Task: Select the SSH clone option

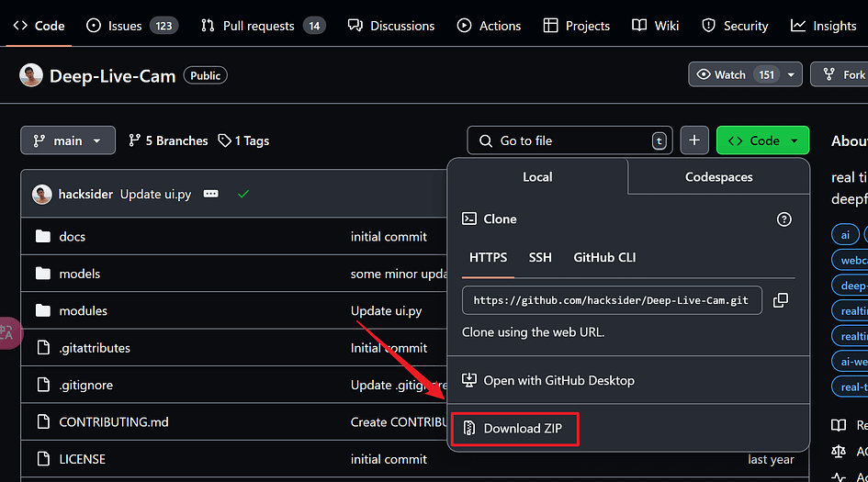Action: tap(540, 257)
